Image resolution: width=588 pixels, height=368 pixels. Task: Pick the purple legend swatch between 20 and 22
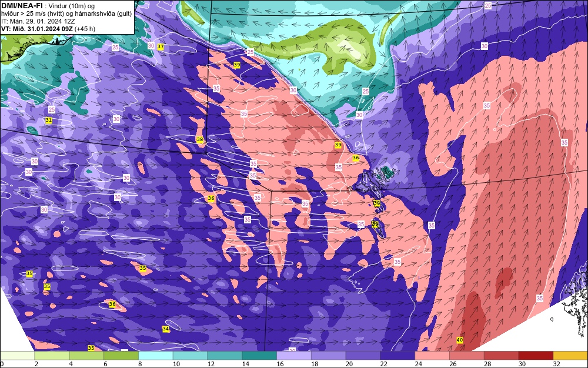[363, 356]
